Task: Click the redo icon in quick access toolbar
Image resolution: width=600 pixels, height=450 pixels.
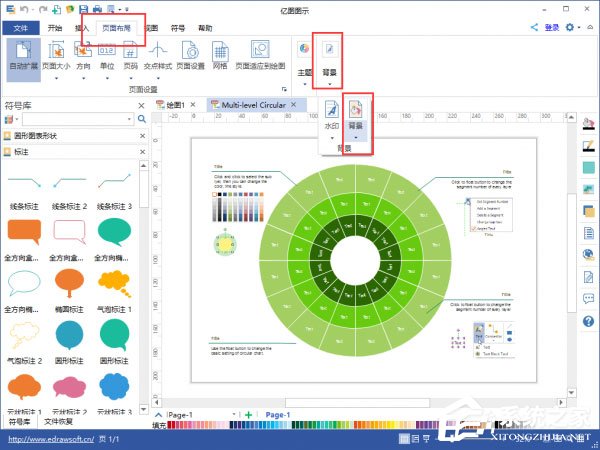Action: (43, 9)
